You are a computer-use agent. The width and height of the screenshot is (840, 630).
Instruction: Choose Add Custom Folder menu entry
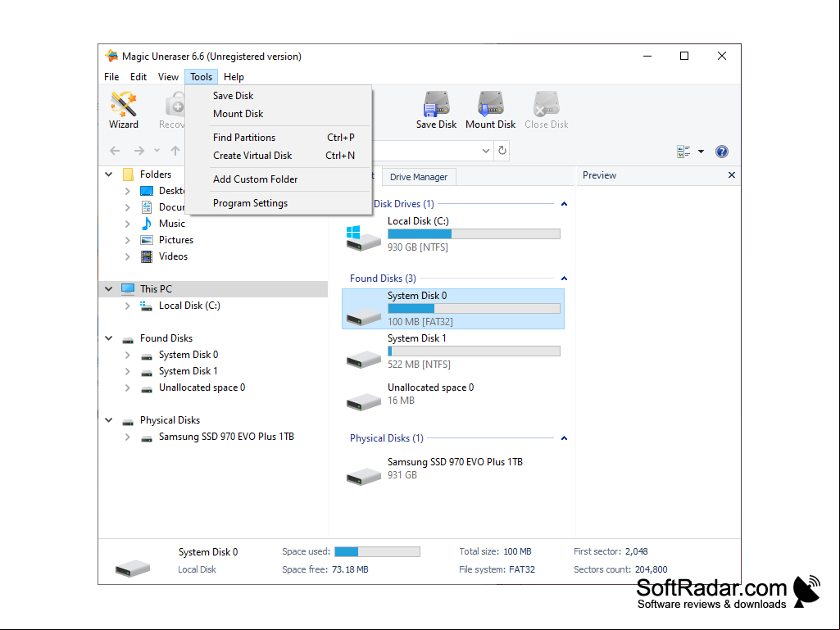pyautogui.click(x=279, y=179)
